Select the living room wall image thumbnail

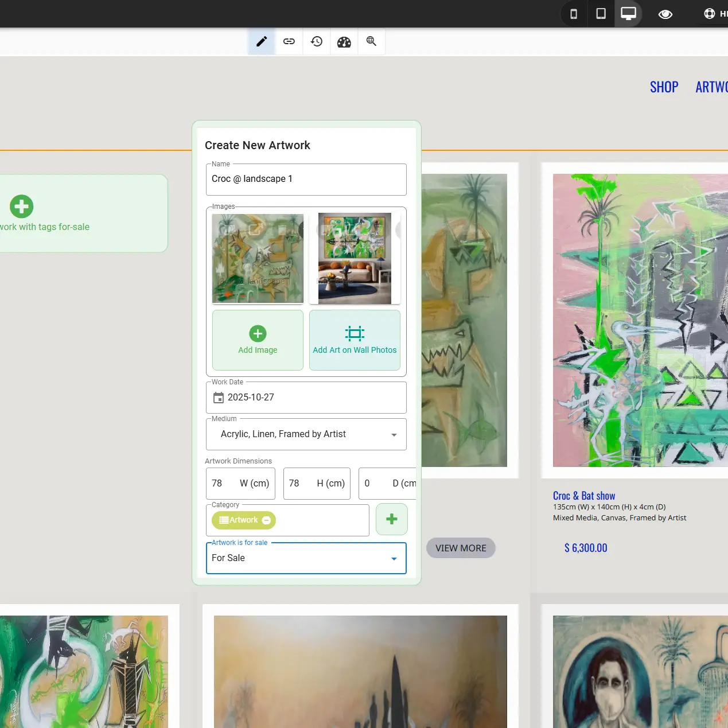tap(355, 259)
